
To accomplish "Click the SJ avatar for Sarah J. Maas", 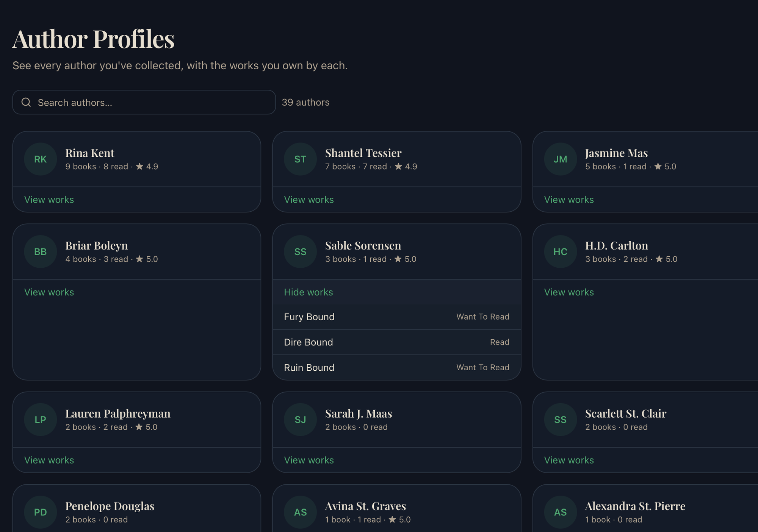I will pos(300,420).
